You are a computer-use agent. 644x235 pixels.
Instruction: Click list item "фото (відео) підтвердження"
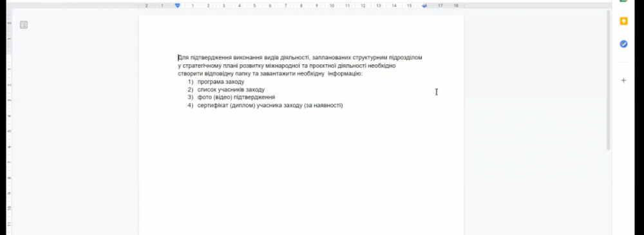[x=236, y=97]
